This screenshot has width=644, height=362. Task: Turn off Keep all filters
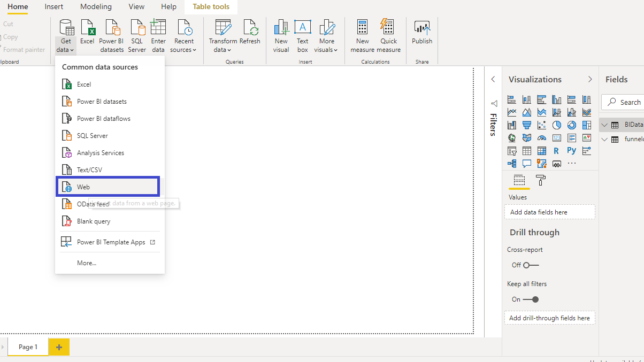pos(531,299)
